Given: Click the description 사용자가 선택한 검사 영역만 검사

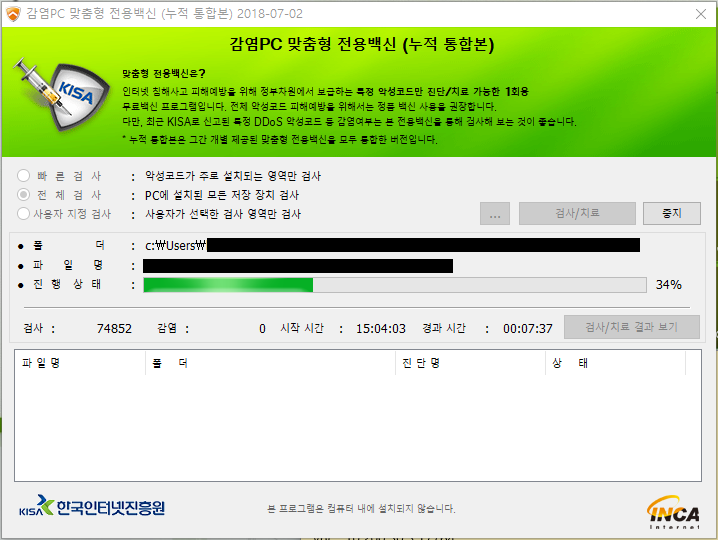Looking at the screenshot, I should tap(223, 214).
